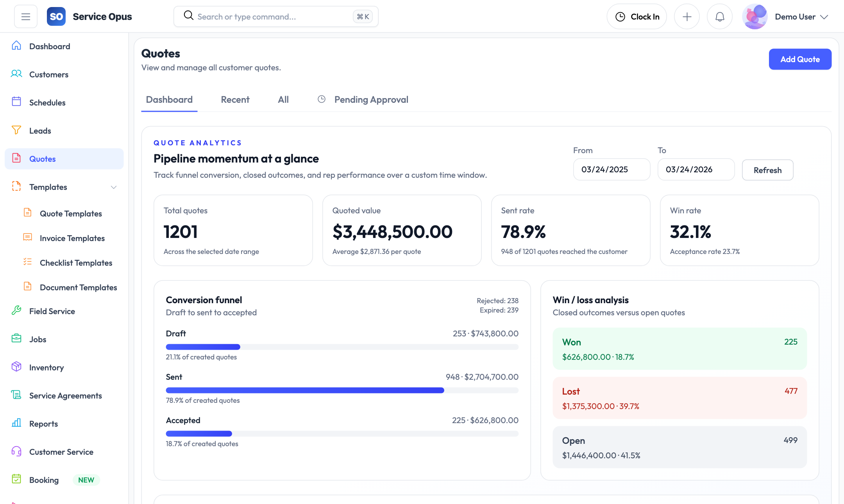Image resolution: width=844 pixels, height=504 pixels.
Task: Open the notifications bell
Action: click(x=719, y=17)
